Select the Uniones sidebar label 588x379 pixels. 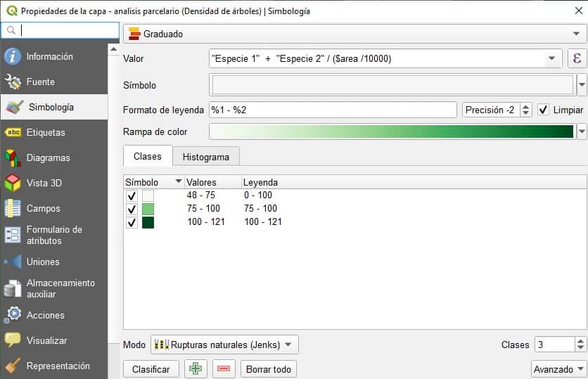pyautogui.click(x=43, y=262)
